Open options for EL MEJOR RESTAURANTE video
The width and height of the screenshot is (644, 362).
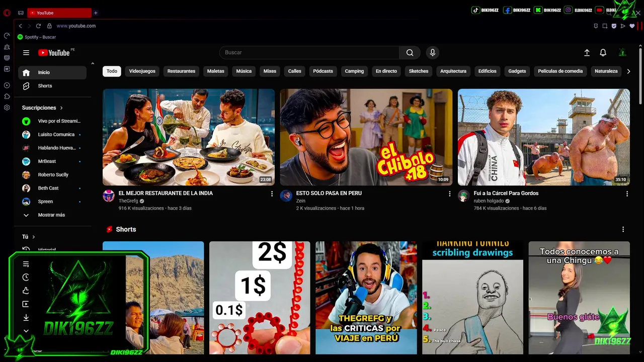pos(272,194)
